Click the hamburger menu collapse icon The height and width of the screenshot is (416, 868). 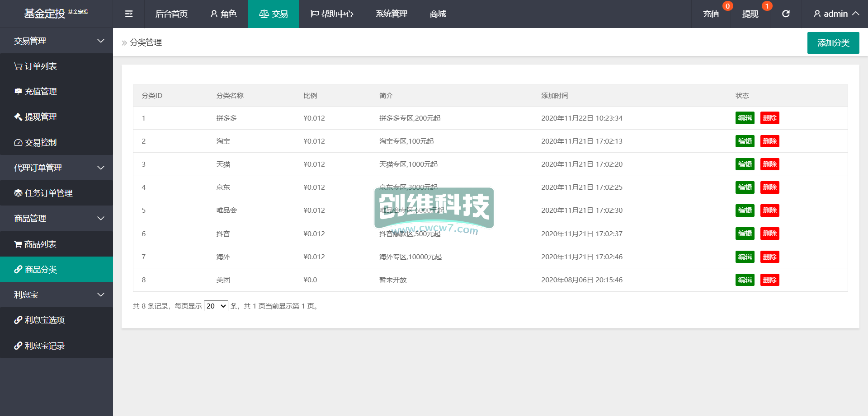[x=129, y=14]
